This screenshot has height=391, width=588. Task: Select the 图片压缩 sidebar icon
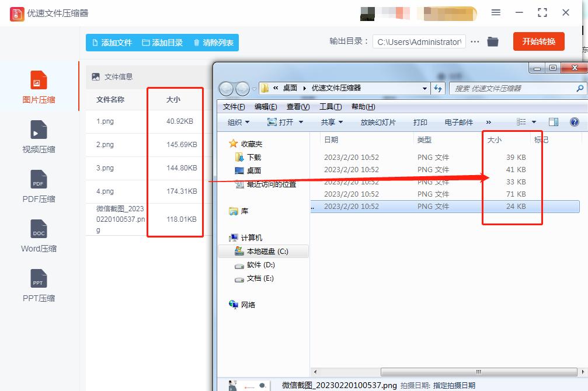pyautogui.click(x=38, y=86)
